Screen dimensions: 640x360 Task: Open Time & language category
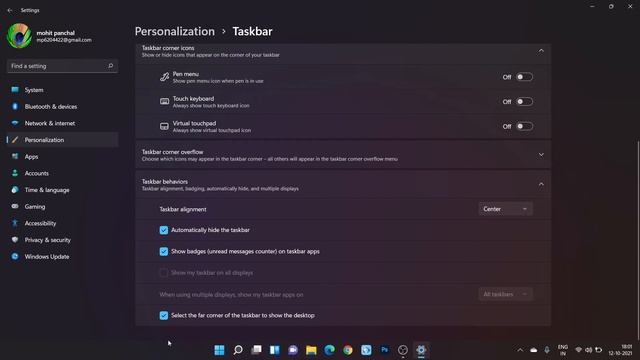(x=62, y=190)
